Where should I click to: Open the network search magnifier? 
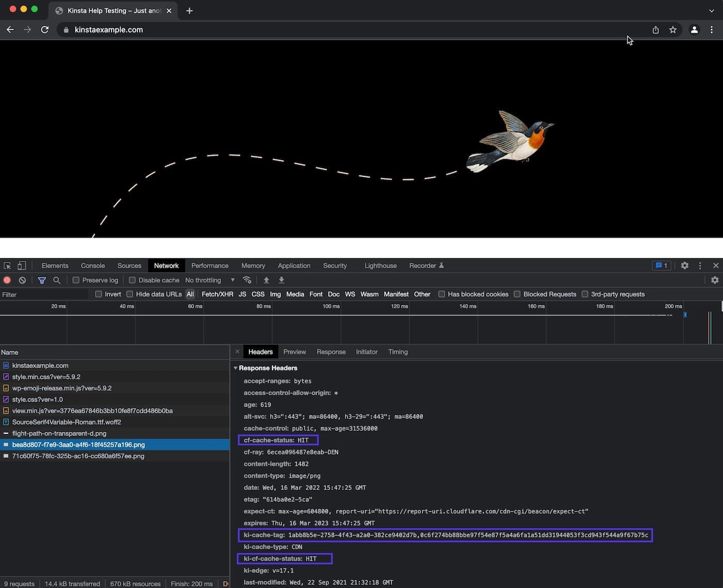(57, 280)
